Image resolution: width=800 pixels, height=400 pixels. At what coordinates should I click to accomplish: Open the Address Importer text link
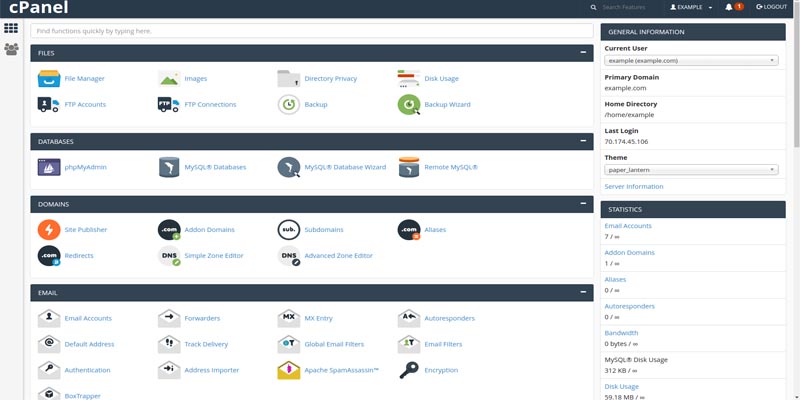click(211, 370)
